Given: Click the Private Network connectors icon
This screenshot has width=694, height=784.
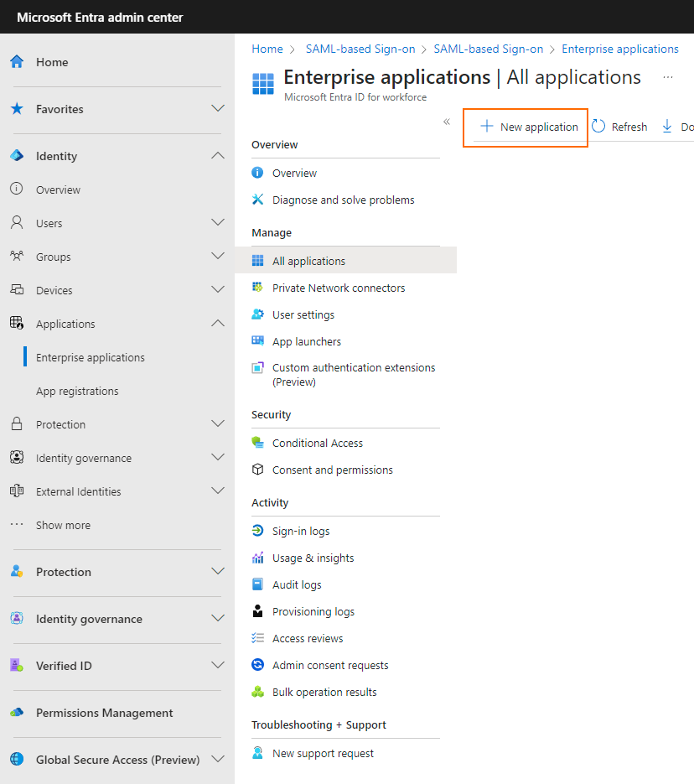Looking at the screenshot, I should 258,288.
